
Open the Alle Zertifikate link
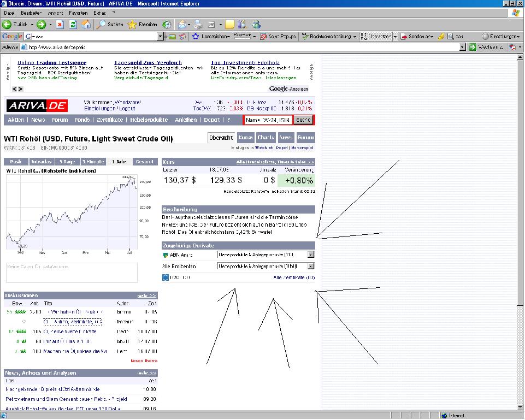[x=294, y=277]
